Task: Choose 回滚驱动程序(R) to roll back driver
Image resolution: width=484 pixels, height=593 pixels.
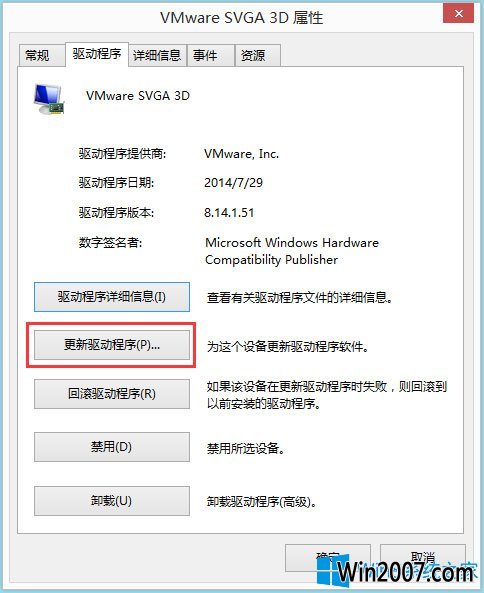Action: pos(112,394)
